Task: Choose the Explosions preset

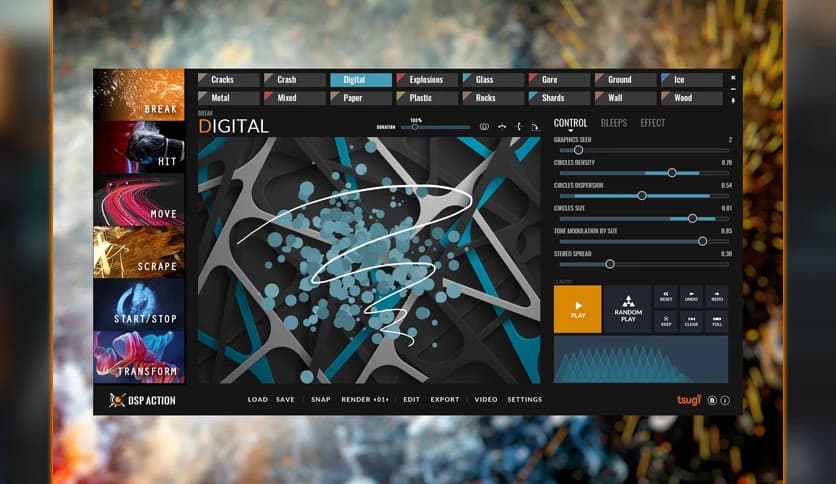Action: click(x=427, y=80)
